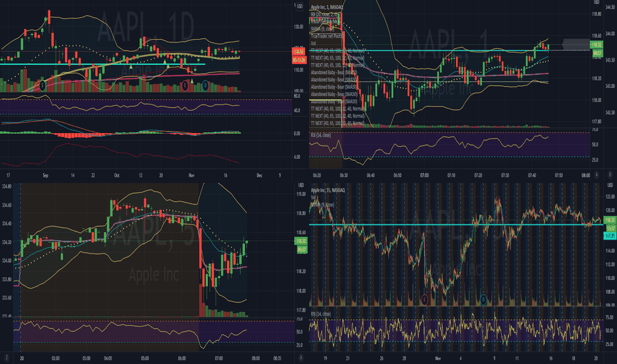Select BB (20, close) indicator legend
This screenshot has height=364, width=617.
[325, 14]
